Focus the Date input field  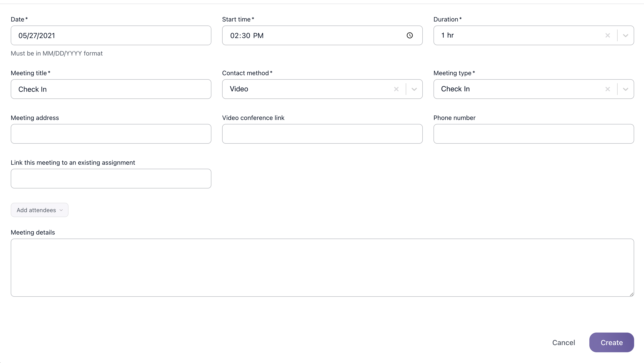(111, 36)
